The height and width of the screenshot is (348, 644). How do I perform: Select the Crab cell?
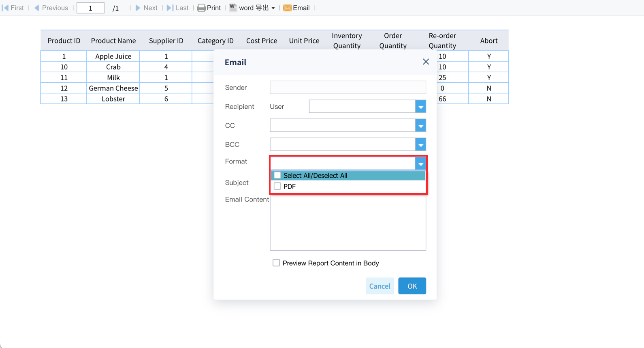[x=113, y=67]
